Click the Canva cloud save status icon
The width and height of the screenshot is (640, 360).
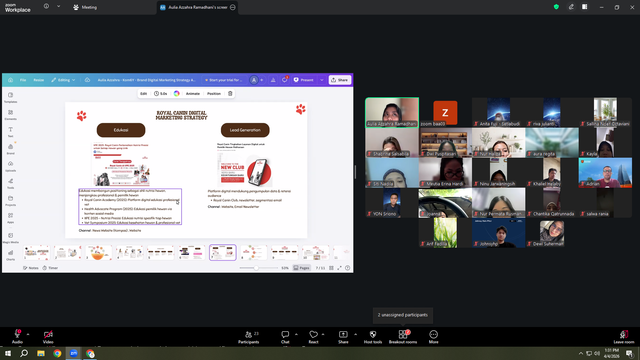coord(87,80)
